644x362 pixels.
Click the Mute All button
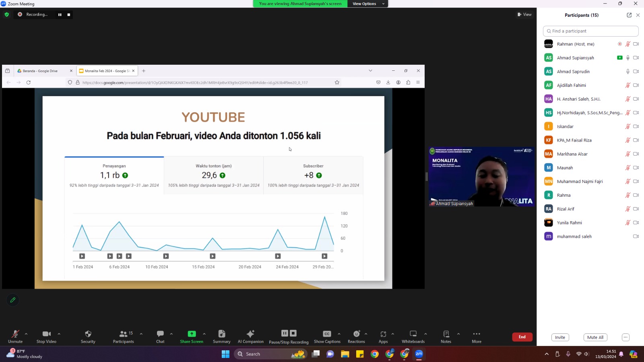coord(595,337)
